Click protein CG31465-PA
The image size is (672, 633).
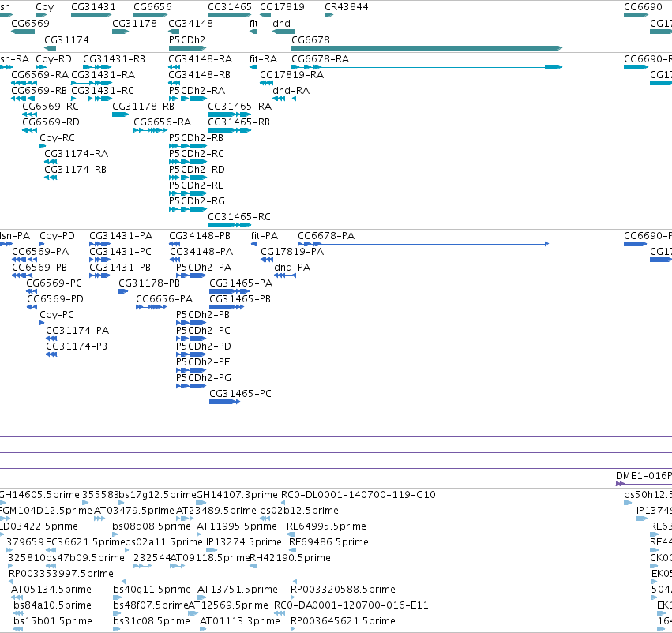click(241, 283)
